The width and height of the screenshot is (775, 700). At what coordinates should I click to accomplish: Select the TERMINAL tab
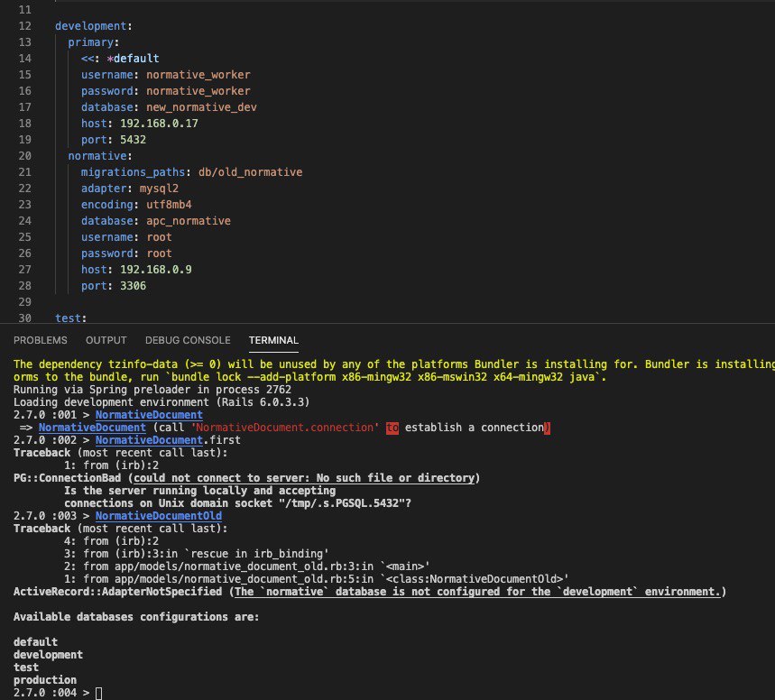273,340
